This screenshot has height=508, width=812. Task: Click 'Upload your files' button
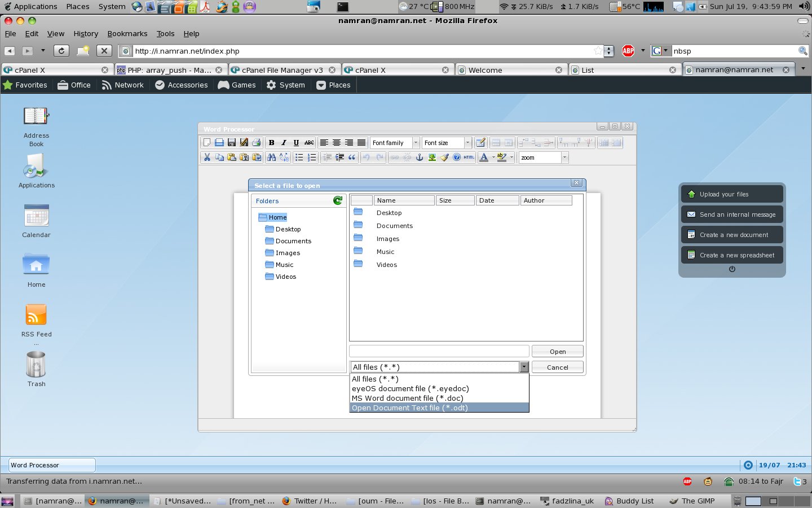tap(732, 194)
